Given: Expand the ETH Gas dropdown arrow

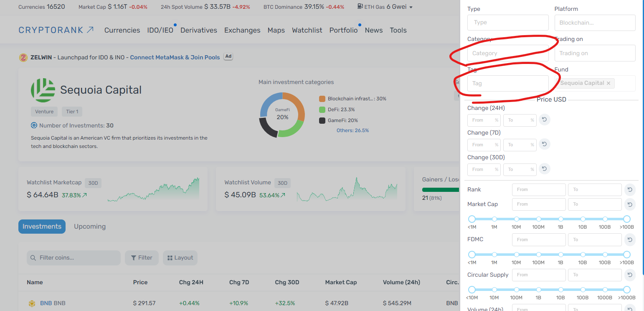Looking at the screenshot, I should pyautogui.click(x=411, y=8).
